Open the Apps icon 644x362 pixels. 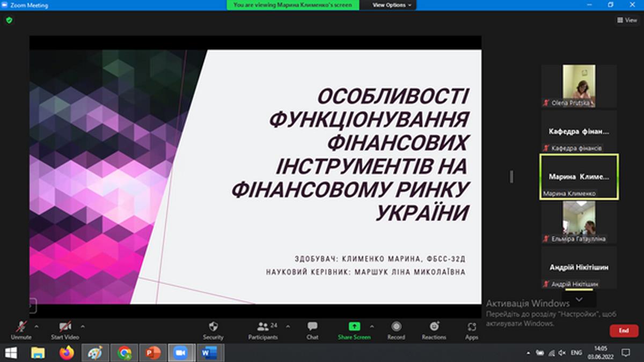pos(472,327)
